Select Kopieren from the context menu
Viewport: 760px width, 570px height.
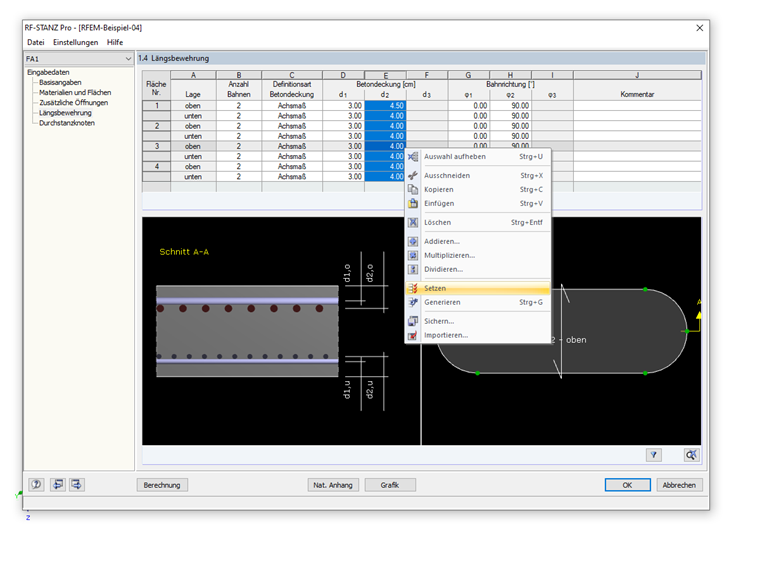tap(438, 189)
